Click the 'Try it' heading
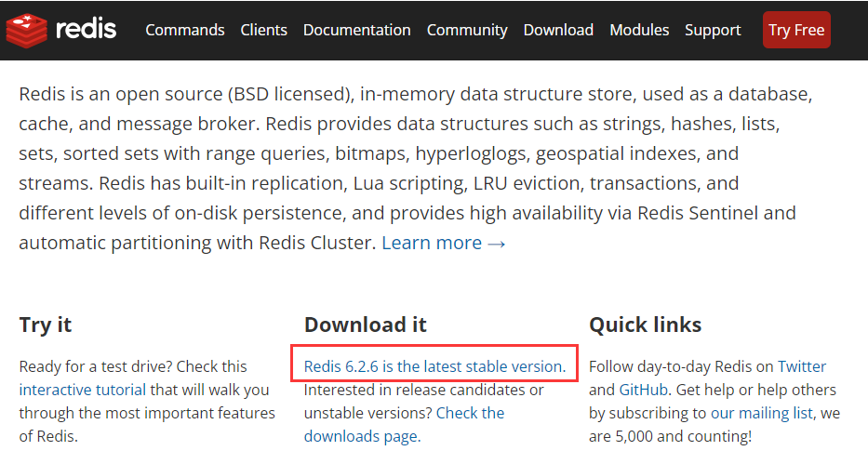Viewport: 868px width, 464px height. 45,325
